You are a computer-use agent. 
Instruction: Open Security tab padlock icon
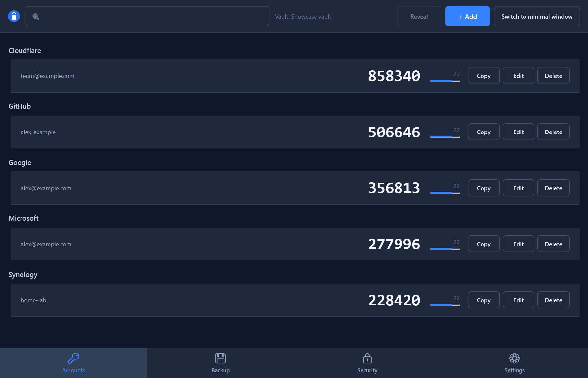367,358
